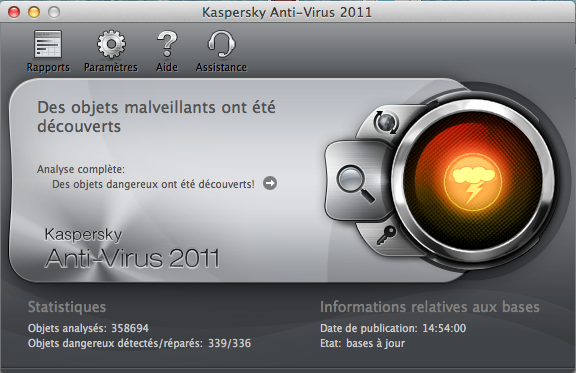This screenshot has height=373, width=576.
Task: Launch scan with magnifying glass icon
Action: pyautogui.click(x=355, y=183)
